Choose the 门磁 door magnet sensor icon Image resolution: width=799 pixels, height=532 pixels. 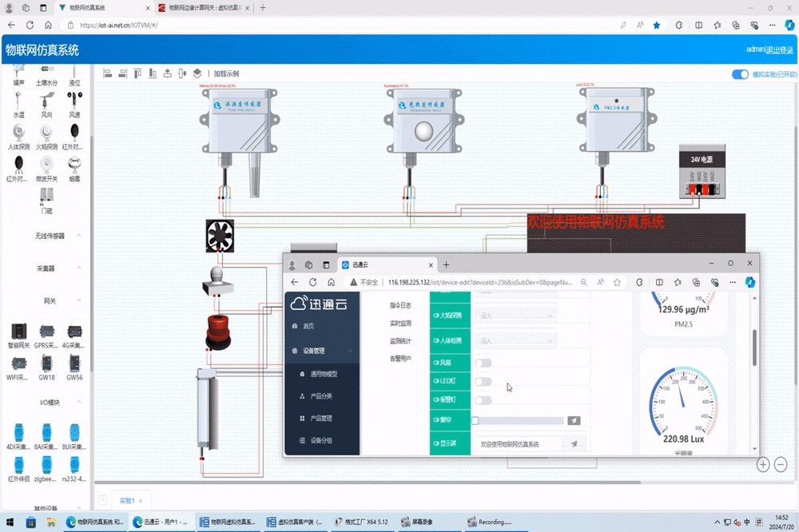tap(46, 197)
